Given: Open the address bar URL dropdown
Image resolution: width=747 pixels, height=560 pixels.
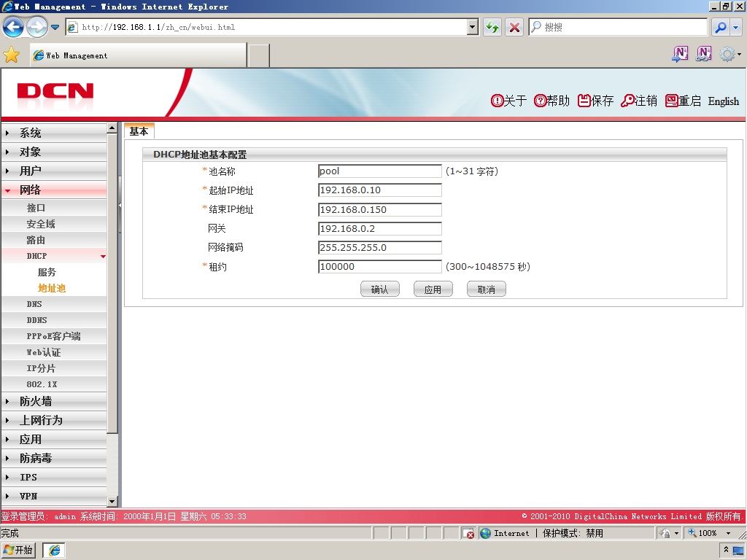Looking at the screenshot, I should coord(473,27).
